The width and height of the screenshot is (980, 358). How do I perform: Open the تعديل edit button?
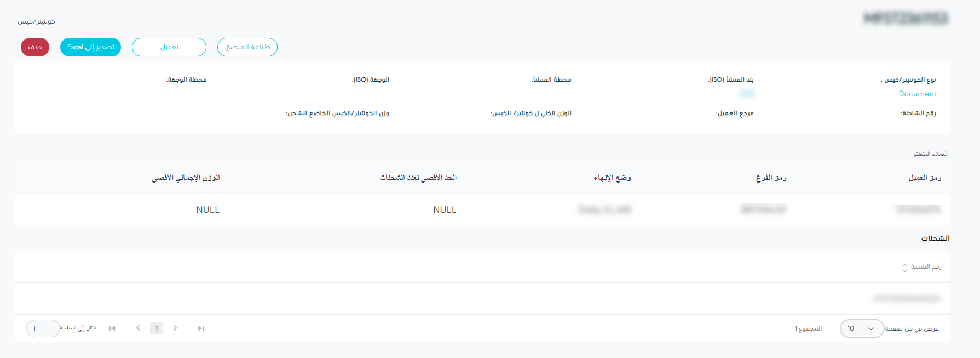169,47
